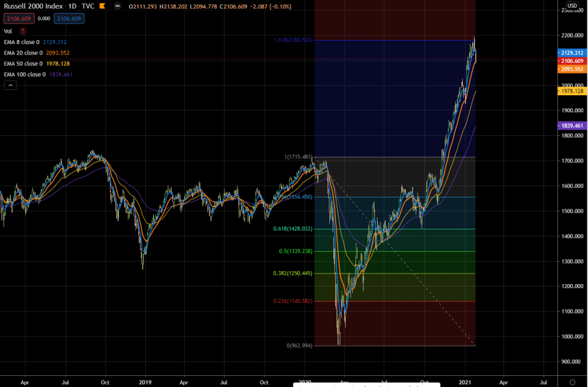Select the dashed Fibonacci retracement trend line
588x387 pixels.
pos(395,251)
